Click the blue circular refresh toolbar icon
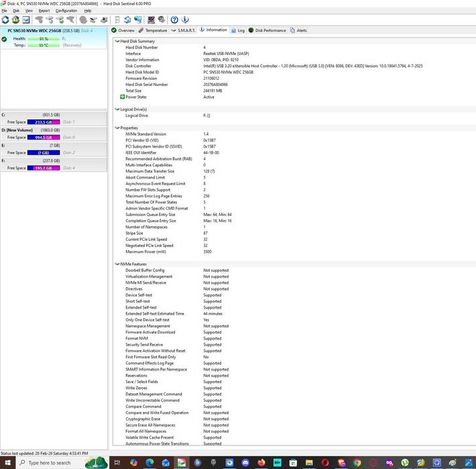476x469 pixels. [x=5, y=20]
